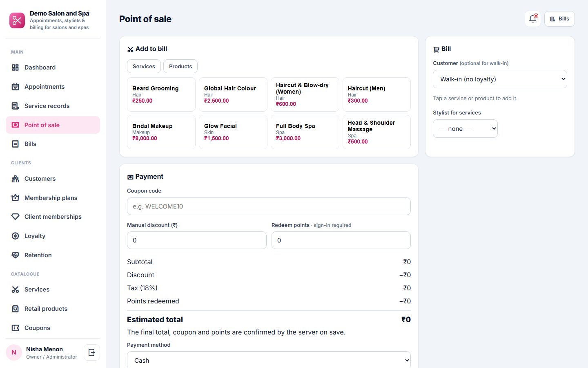The height and width of the screenshot is (368, 588).
Task: Click the Coupons ticket icon
Action: (x=16, y=328)
